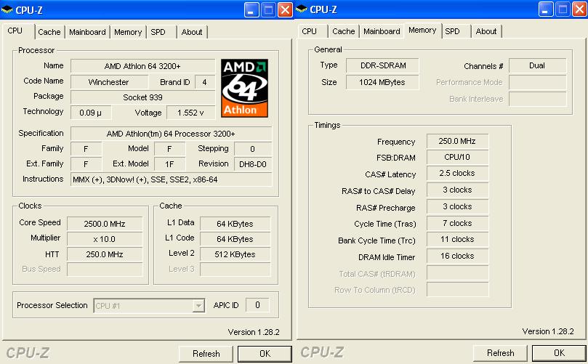Click the Code Name value Winchester
This screenshot has height=364, width=588.
tap(109, 82)
